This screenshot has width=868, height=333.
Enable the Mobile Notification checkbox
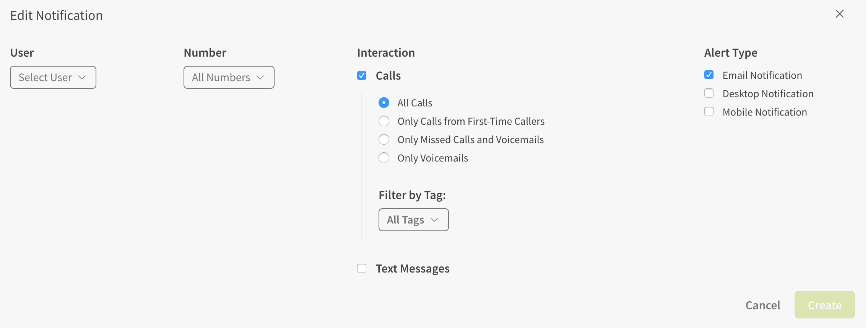coord(709,111)
